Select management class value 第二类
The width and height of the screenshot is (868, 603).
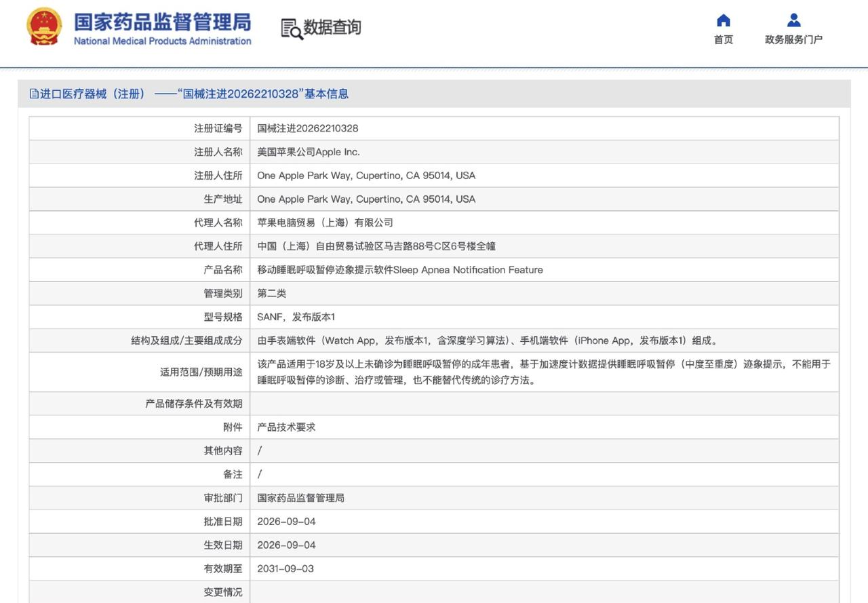[272, 294]
